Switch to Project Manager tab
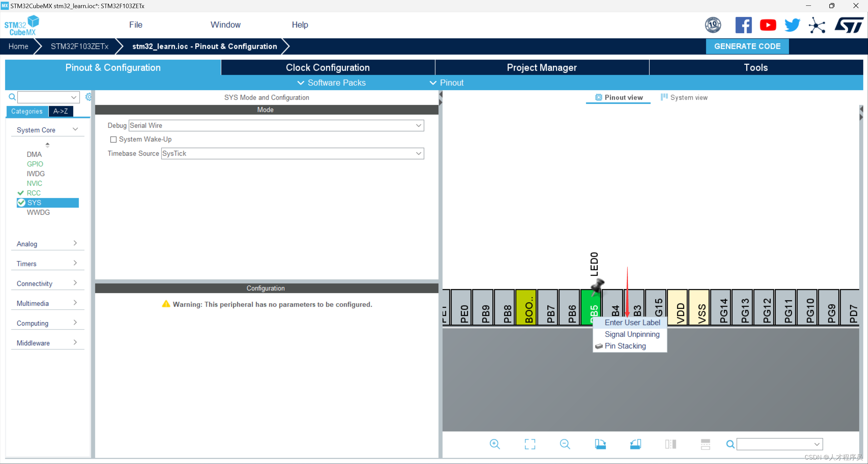 542,67
